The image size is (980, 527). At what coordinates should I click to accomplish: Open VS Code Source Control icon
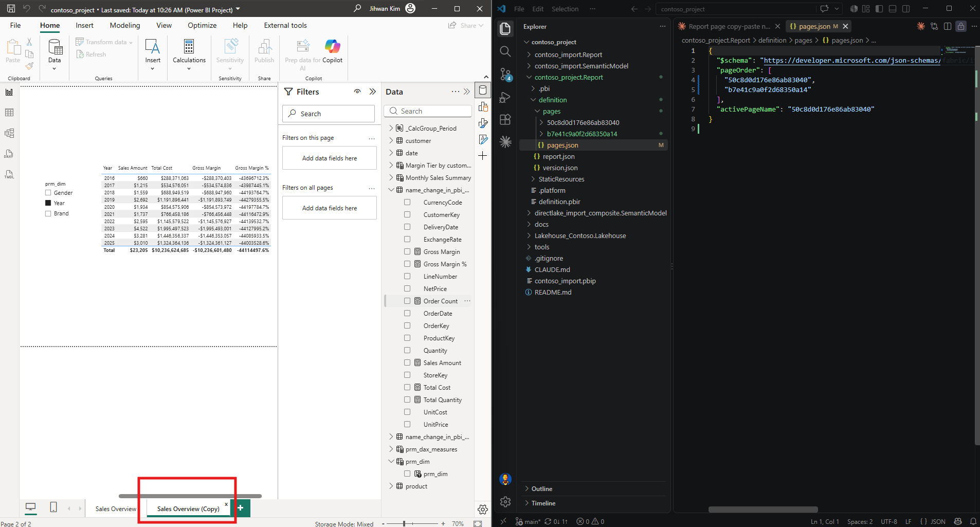point(505,75)
